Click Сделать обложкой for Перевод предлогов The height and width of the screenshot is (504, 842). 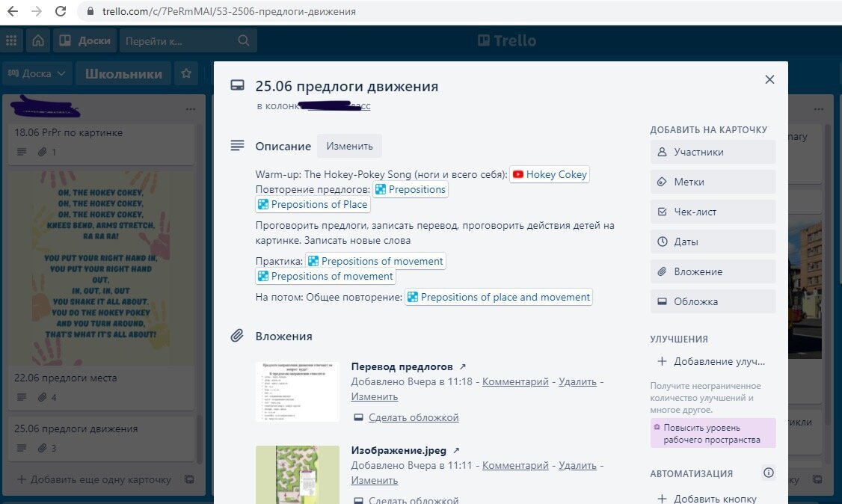[x=414, y=417]
